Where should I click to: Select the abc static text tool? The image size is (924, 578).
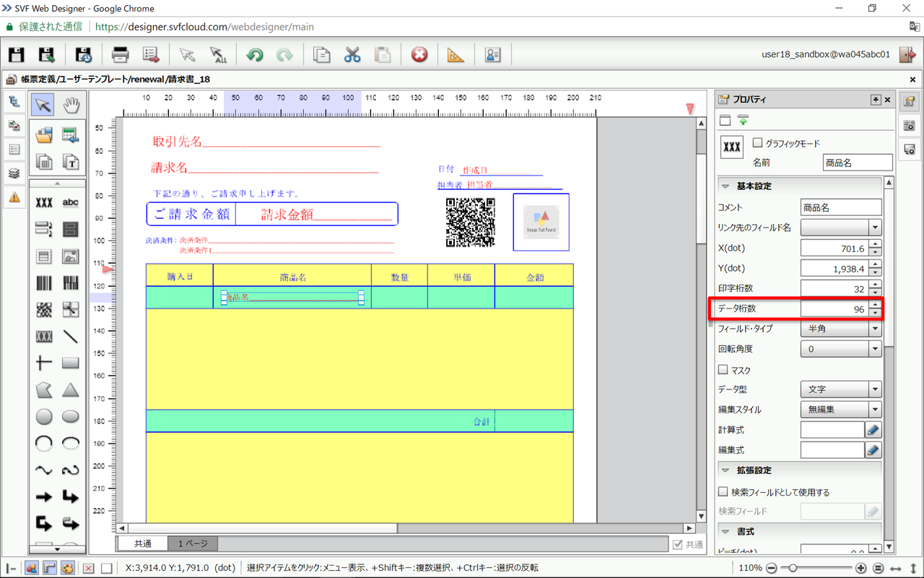[x=71, y=203]
